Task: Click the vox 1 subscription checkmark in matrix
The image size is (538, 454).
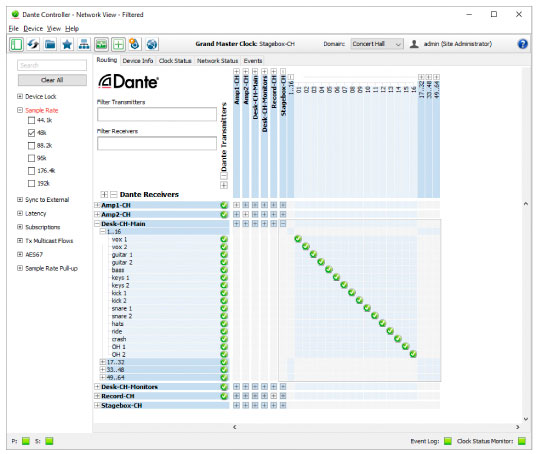Action: click(298, 239)
